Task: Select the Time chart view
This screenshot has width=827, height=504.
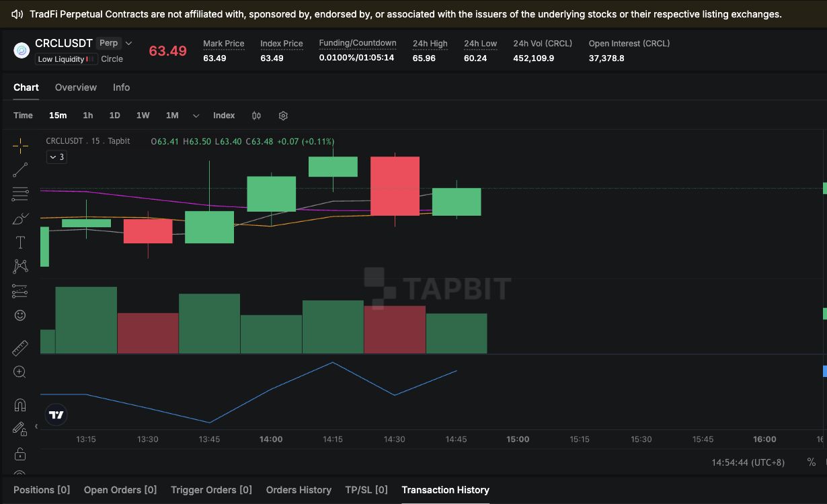Action: click(23, 116)
